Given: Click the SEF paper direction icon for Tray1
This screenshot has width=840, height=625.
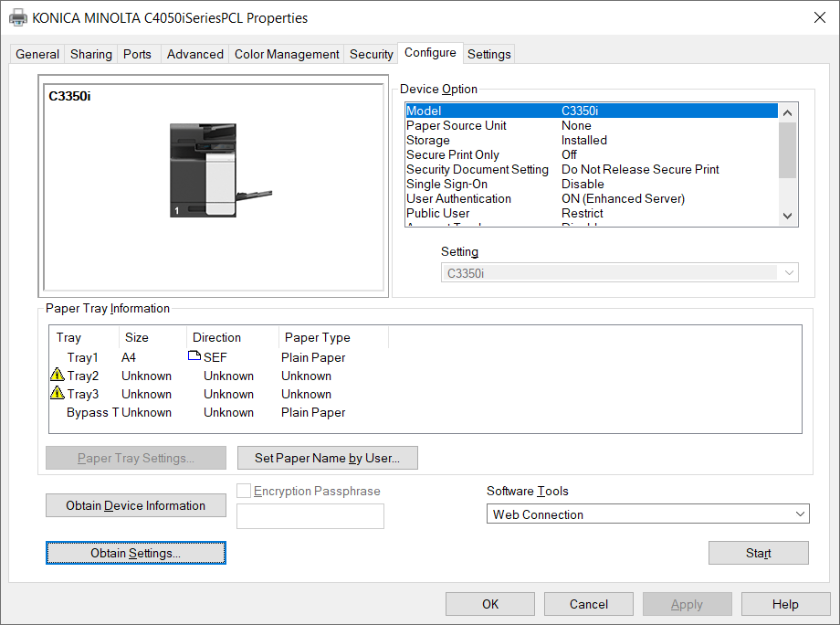Looking at the screenshot, I should point(194,357).
